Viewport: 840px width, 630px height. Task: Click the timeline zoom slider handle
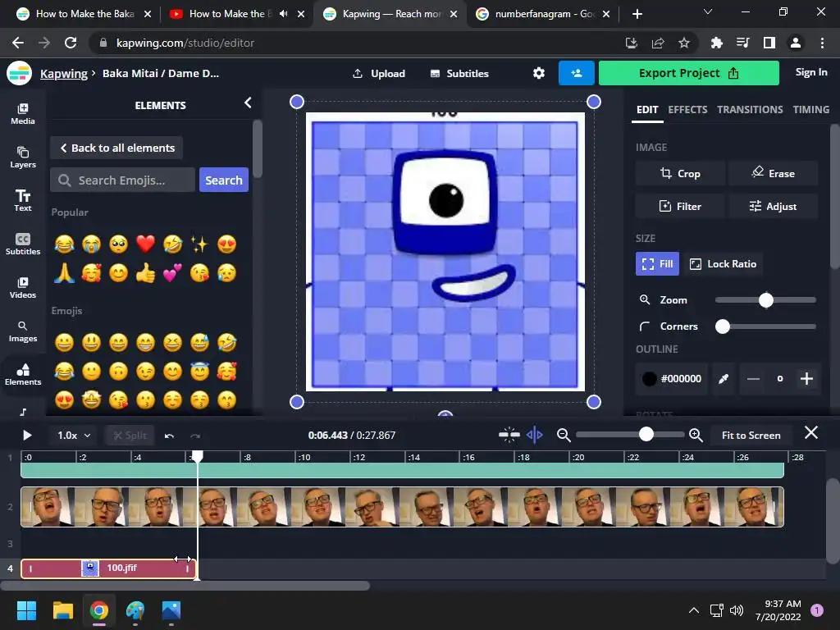646,435
